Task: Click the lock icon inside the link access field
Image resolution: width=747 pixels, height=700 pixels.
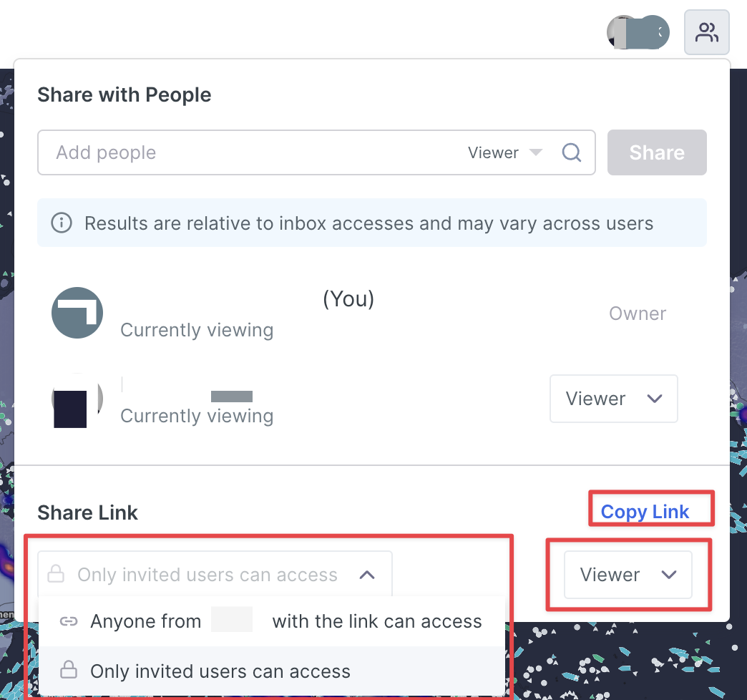Action: coord(56,575)
